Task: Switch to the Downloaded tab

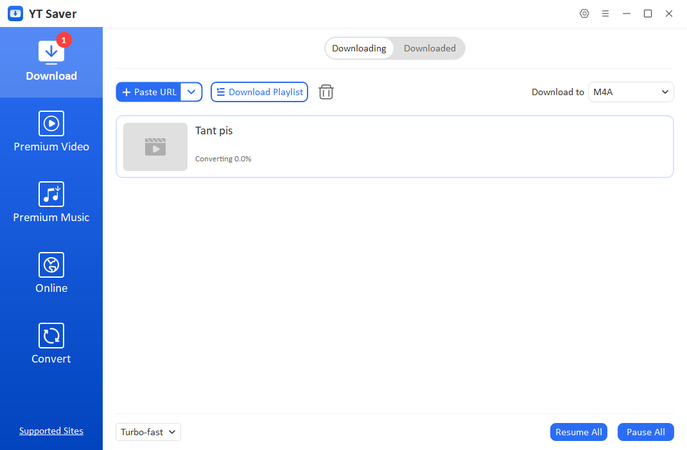Action: (429, 48)
